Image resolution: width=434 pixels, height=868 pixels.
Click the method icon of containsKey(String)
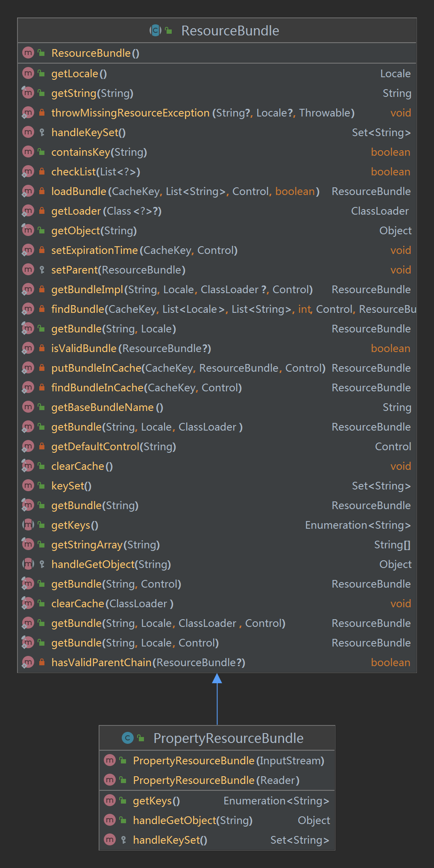(x=28, y=152)
